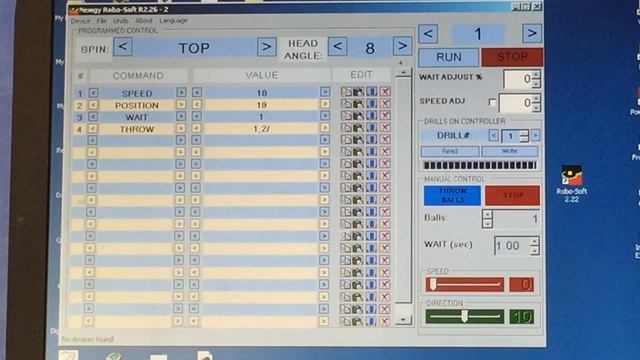Decrease the SPEED value 18
The image size is (640, 360).
197,93
